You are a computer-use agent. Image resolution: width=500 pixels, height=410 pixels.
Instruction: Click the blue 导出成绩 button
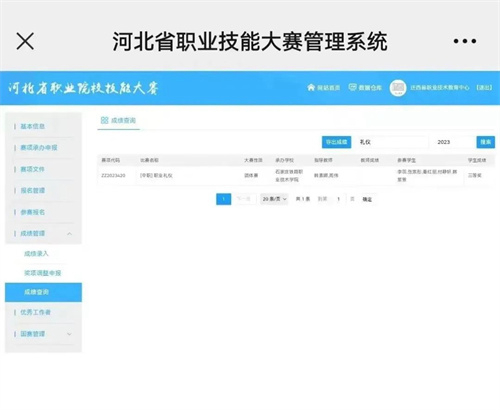[x=336, y=142]
